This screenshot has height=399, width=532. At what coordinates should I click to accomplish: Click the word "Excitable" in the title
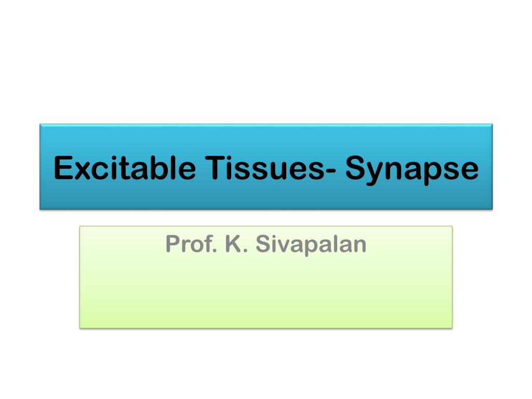point(125,167)
